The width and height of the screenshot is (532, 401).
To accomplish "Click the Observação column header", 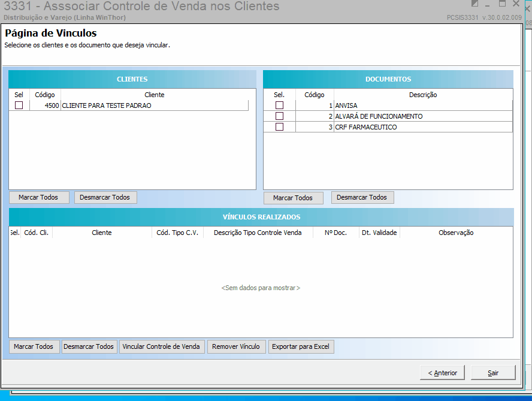I will coord(456,233).
